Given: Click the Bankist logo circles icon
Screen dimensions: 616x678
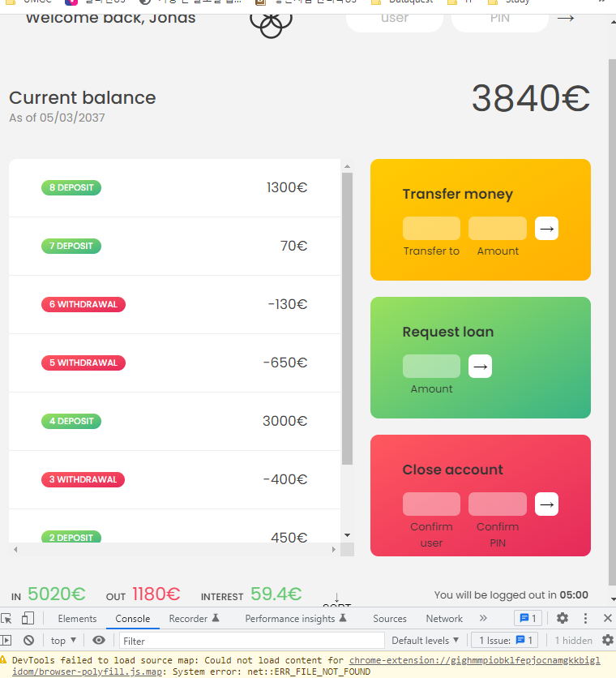Looking at the screenshot, I should click(271, 26).
